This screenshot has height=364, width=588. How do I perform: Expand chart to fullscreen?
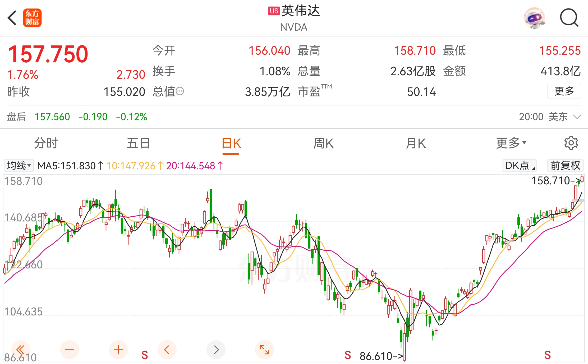coord(265,350)
